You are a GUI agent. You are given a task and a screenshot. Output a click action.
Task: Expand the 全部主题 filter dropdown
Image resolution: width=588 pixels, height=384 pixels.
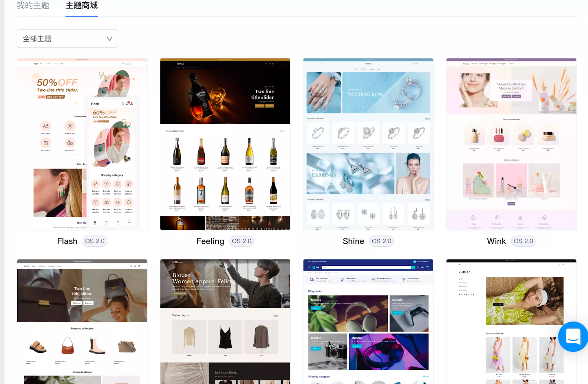(67, 39)
